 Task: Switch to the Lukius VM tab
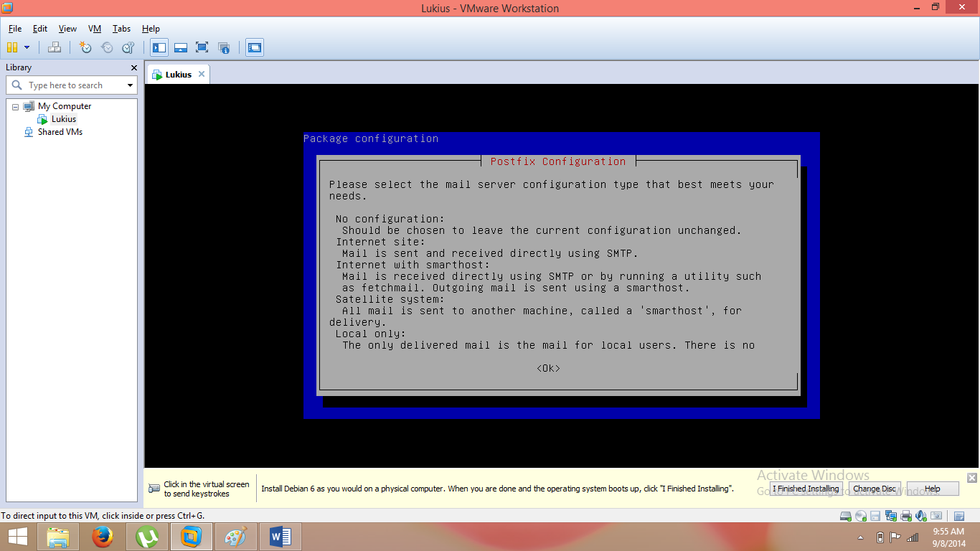[178, 75]
